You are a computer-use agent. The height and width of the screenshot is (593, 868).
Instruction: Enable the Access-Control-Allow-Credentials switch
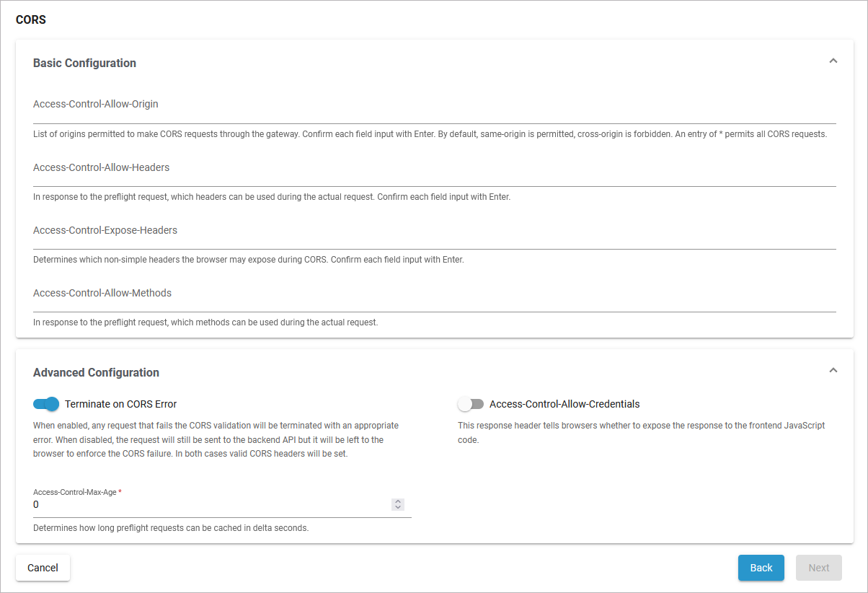(x=471, y=404)
